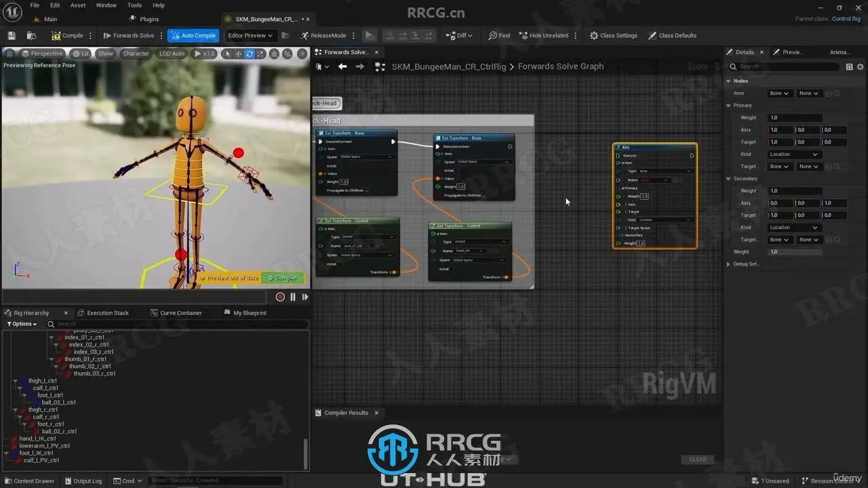The image size is (868, 488).
Task: Open the Rig Hierarchy Options dropdown
Action: pos(22,324)
